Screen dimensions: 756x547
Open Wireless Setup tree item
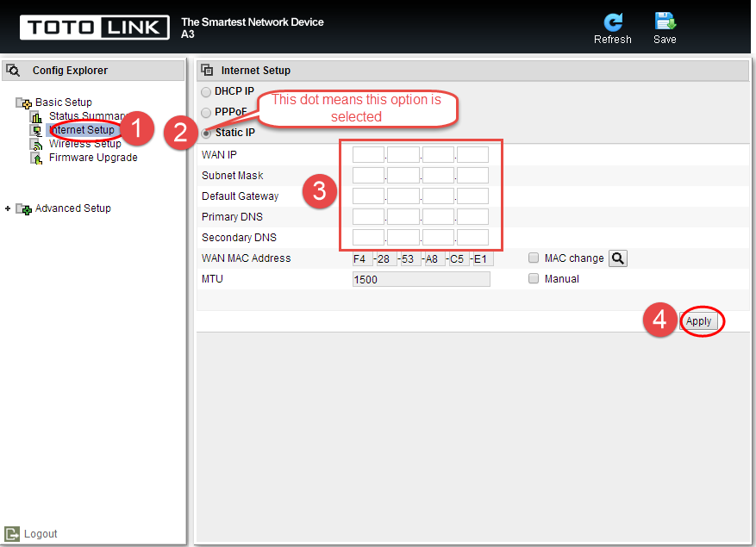[x=85, y=144]
